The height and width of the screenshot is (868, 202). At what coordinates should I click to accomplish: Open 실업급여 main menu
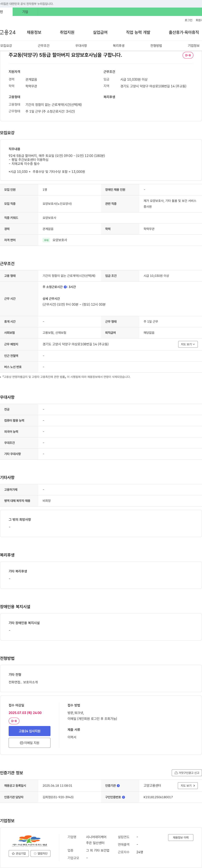click(100, 32)
